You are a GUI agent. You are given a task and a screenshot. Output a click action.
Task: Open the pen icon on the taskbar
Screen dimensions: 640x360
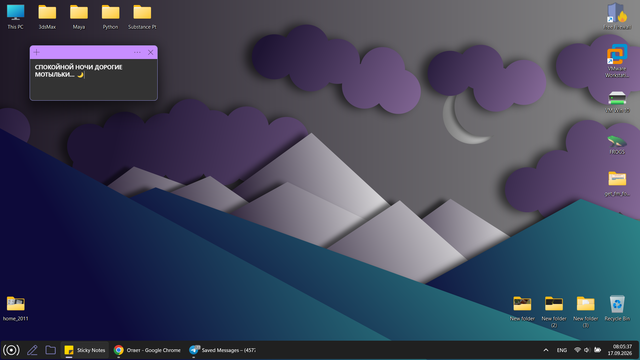[x=32, y=350]
